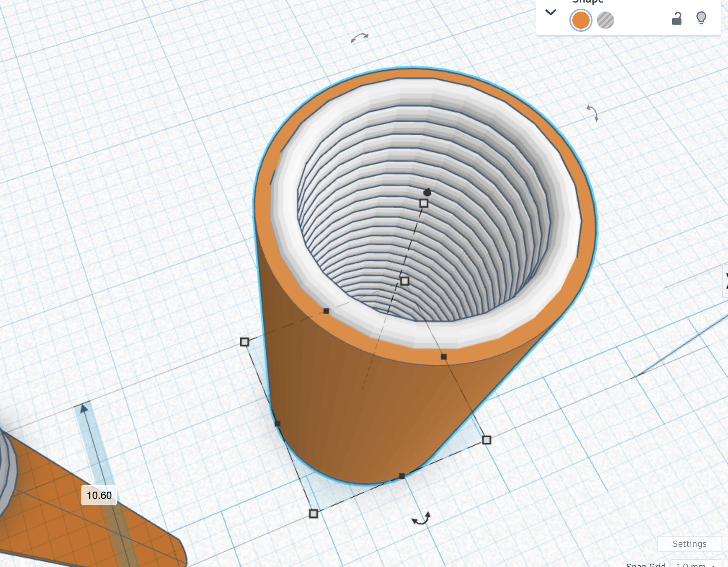Viewport: 728px width, 567px height.
Task: Switch the shape to striped Hole mode
Action: [x=605, y=20]
